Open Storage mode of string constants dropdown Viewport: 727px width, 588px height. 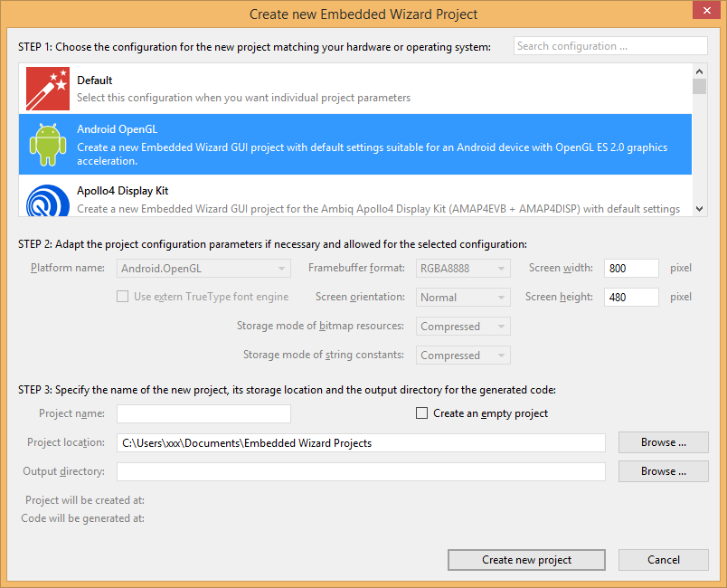[463, 356]
